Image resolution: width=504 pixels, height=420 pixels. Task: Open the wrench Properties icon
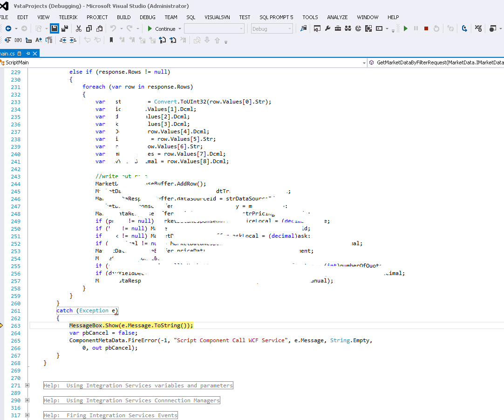327,28
